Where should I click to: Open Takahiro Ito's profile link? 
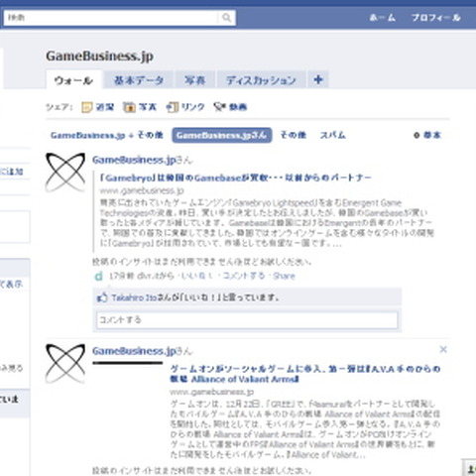[134, 297]
